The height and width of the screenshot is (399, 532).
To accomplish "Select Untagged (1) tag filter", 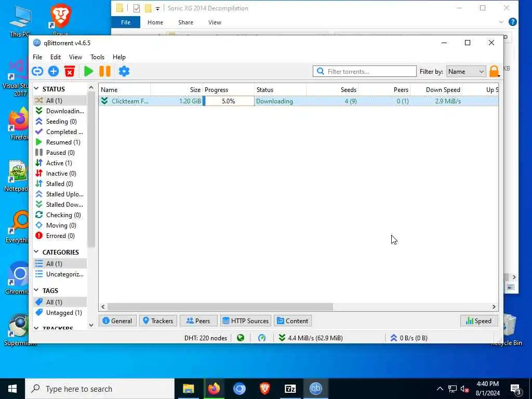I will coord(60,312).
